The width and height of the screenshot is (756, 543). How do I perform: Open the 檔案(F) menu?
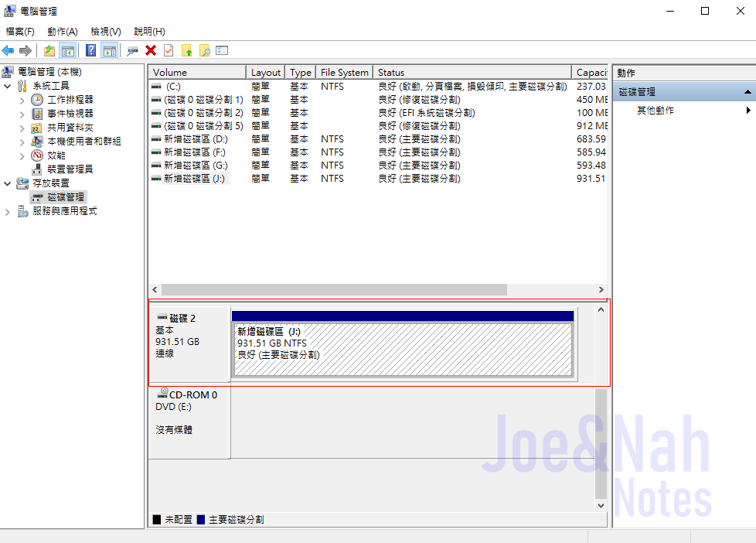coord(20,32)
